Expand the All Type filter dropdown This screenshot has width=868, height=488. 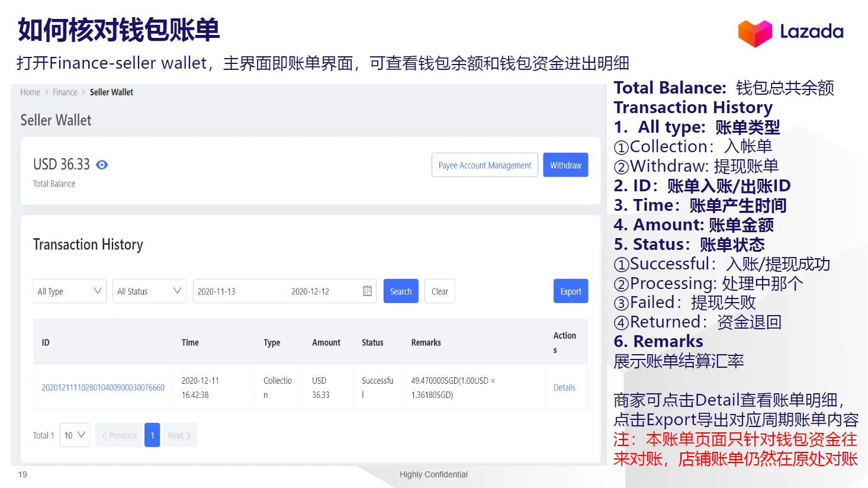tap(69, 291)
